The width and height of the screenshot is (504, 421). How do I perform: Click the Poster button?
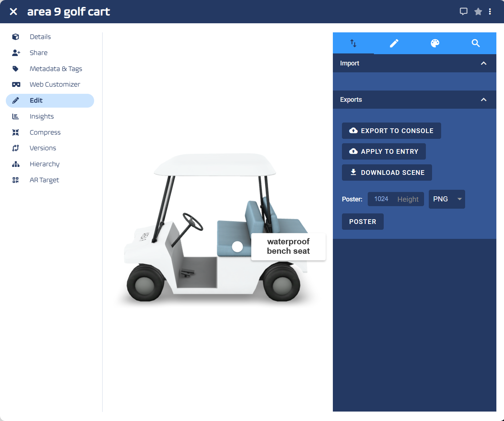tap(362, 222)
